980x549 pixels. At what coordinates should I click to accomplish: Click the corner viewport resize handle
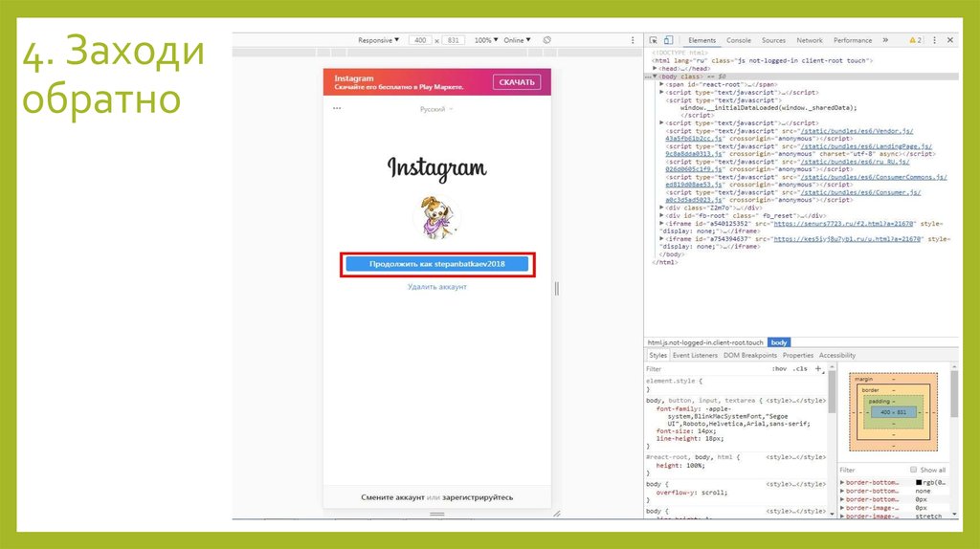[x=557, y=514]
